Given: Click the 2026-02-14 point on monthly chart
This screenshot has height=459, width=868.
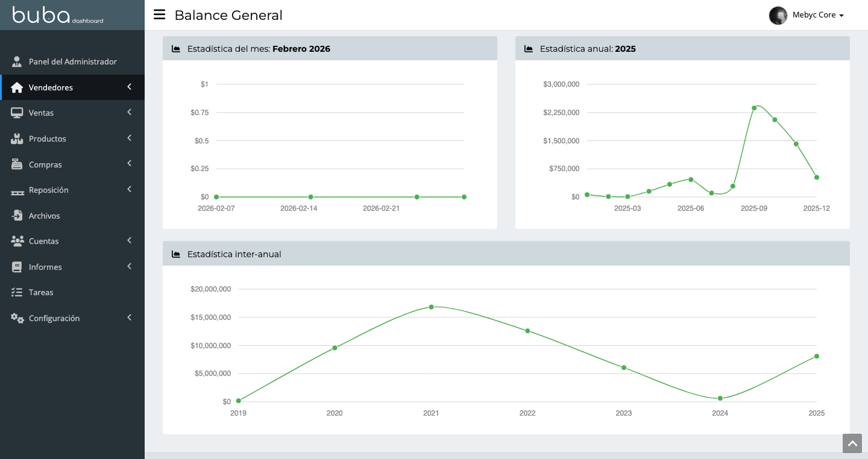Looking at the screenshot, I should click(310, 197).
